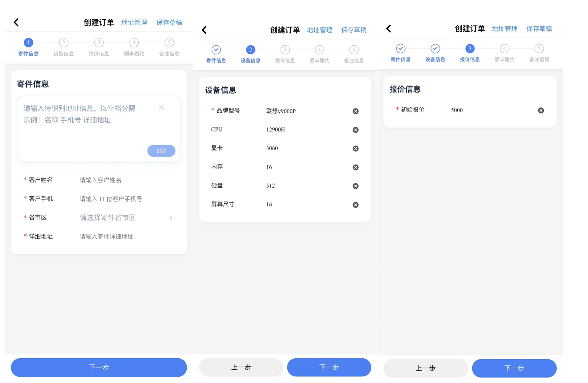Tap 上一步 on the 设备信息 screen
Image resolution: width=588 pixels, height=383 pixels.
[241, 367]
